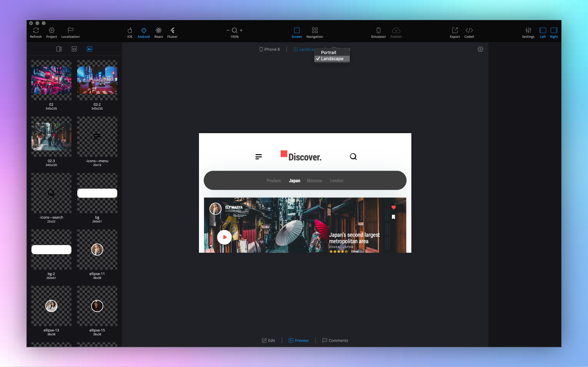
Task: Click the Navigation grid icon
Action: [x=314, y=30]
